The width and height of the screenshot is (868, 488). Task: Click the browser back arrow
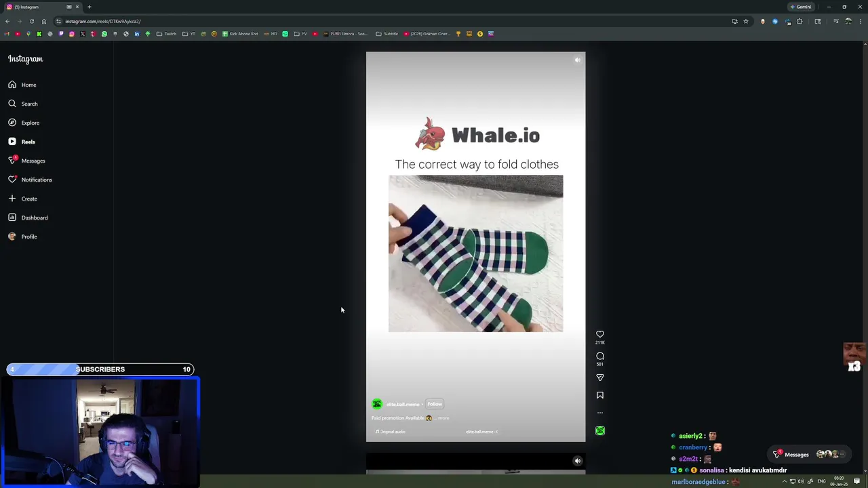(7, 21)
